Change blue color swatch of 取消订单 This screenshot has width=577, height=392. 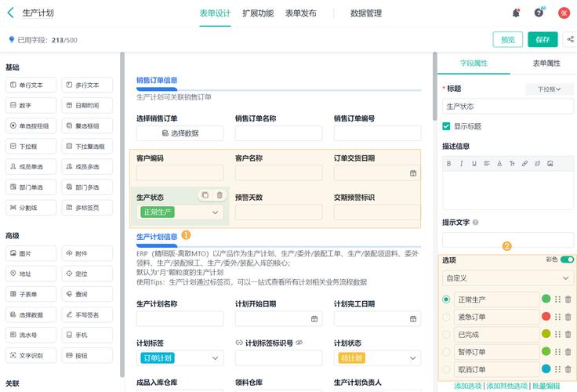pos(546,368)
